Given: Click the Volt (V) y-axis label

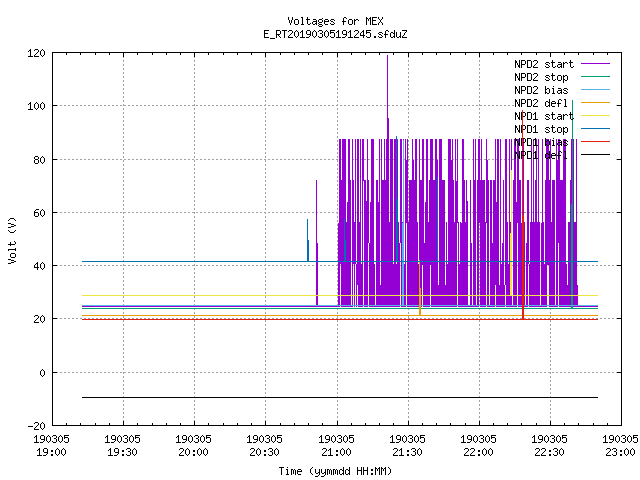Looking at the screenshot, I should (12, 241).
